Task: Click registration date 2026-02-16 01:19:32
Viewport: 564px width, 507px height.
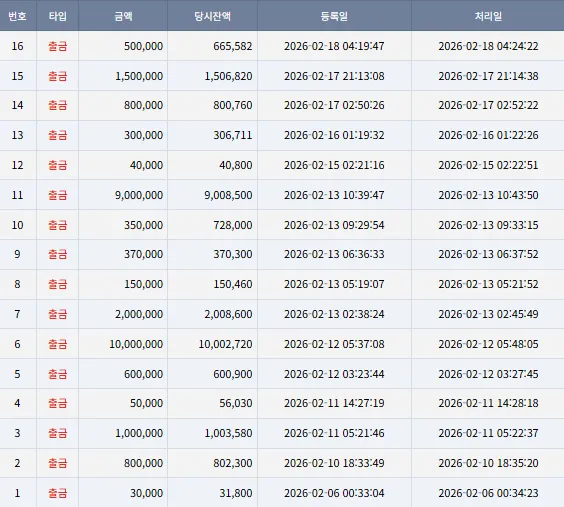Action: [334, 135]
